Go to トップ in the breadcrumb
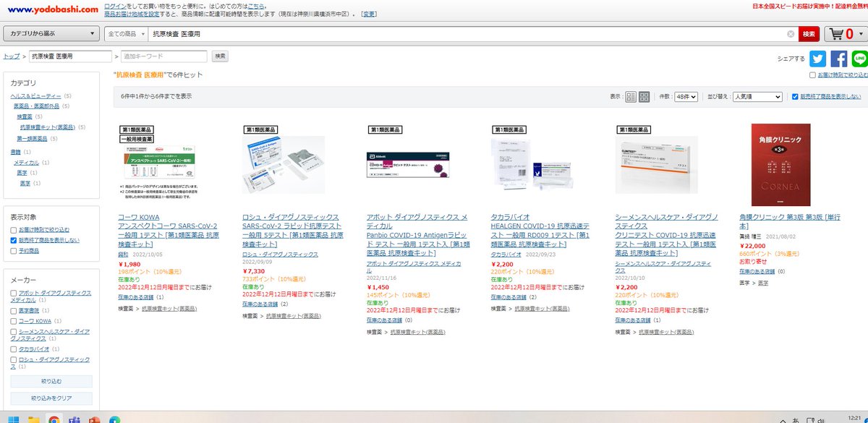This screenshot has height=423, width=868. click(x=12, y=56)
